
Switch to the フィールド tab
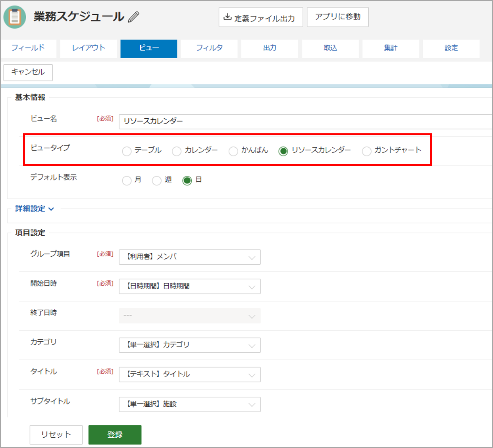pos(28,48)
